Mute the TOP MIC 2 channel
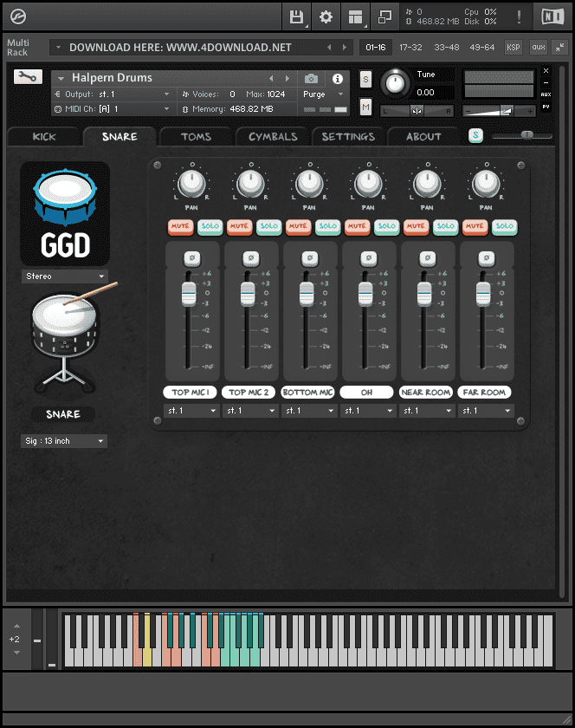The width and height of the screenshot is (575, 728). [240, 226]
